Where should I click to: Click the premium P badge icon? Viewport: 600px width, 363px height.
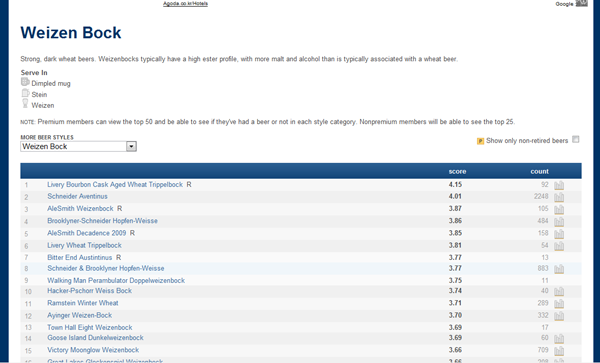(x=480, y=141)
